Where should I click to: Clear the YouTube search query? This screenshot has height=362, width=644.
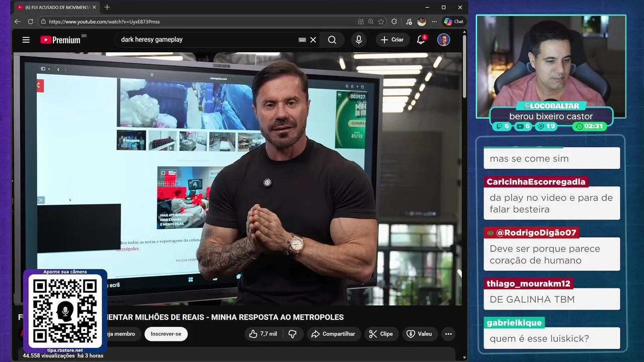coord(313,40)
